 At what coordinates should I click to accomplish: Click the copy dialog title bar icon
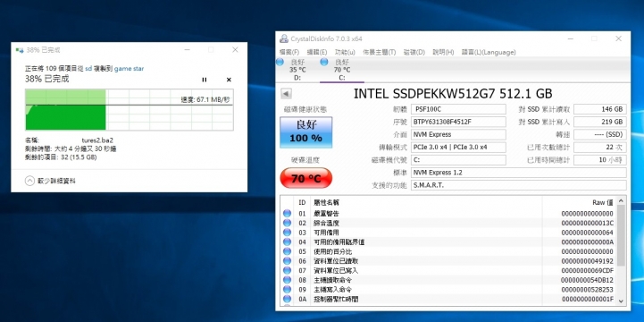pyautogui.click(x=20, y=50)
